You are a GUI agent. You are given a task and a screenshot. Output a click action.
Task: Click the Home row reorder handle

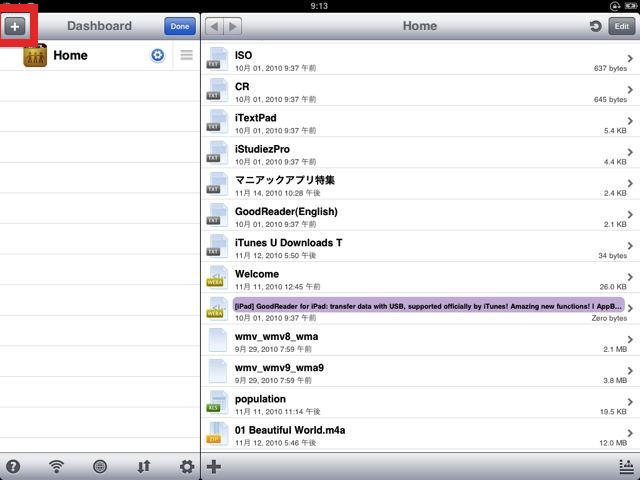click(187, 55)
